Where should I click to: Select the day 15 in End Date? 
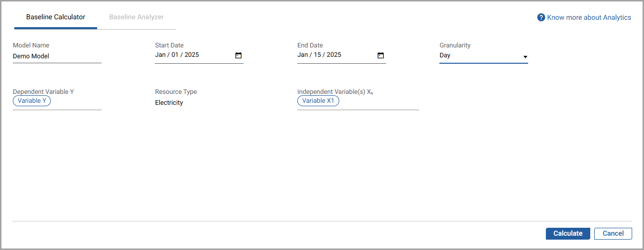click(x=318, y=55)
